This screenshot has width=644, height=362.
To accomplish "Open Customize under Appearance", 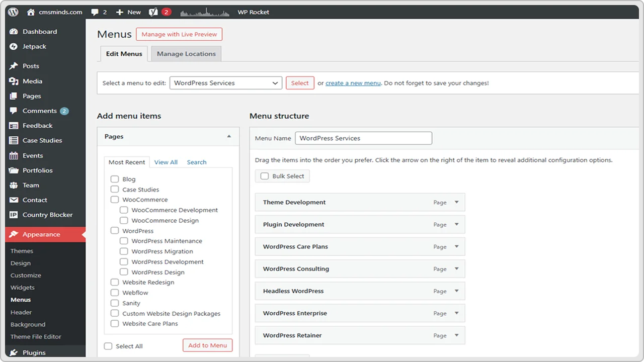I will coord(26,275).
